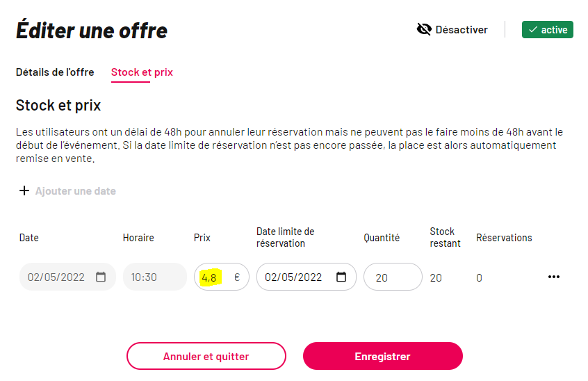This screenshot has height=381, width=588.
Task: Click the Date field showing 02/05/2022
Action: pyautogui.click(x=67, y=277)
